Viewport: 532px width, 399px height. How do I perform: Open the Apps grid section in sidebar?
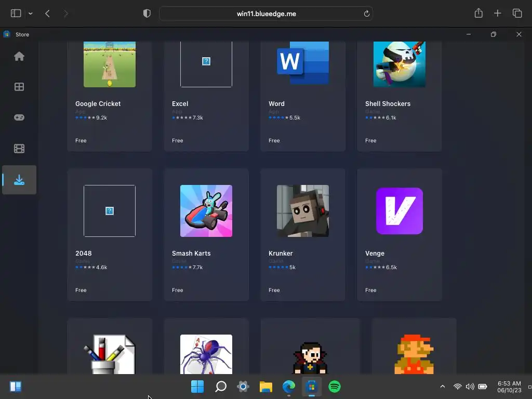[19, 87]
